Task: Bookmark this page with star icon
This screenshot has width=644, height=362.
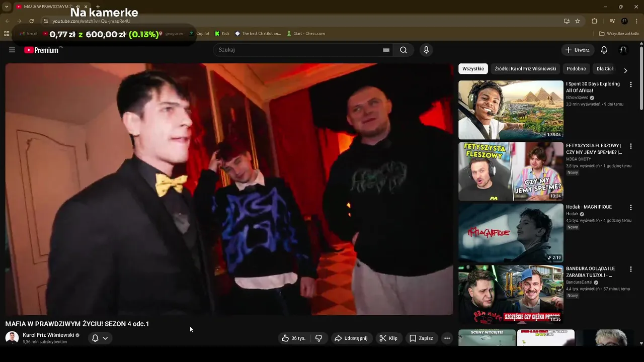Action: [578, 21]
